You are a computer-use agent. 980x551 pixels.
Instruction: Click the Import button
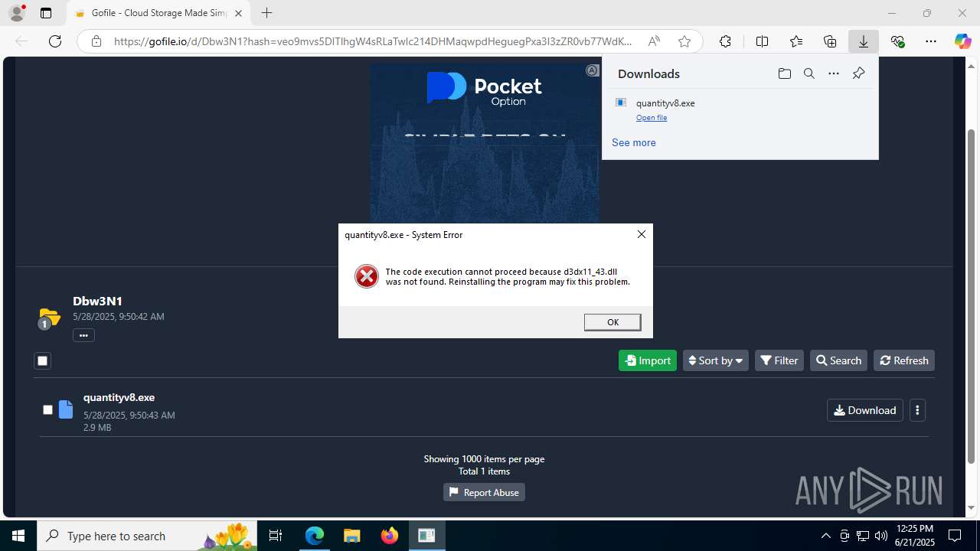[x=648, y=360]
